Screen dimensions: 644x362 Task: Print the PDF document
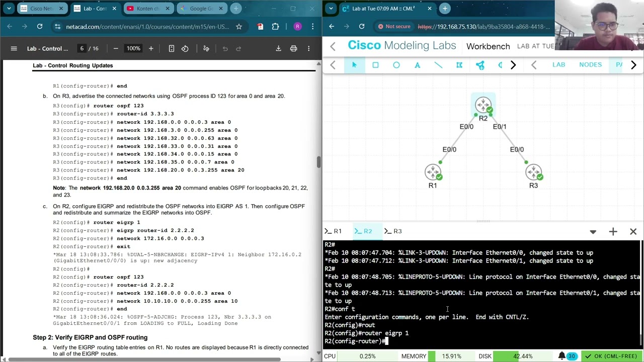294,48
